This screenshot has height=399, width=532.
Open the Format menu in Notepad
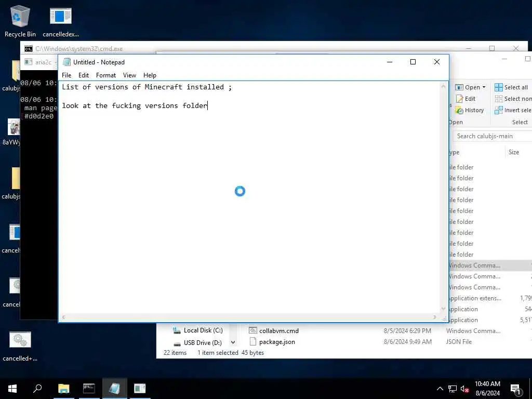[106, 75]
